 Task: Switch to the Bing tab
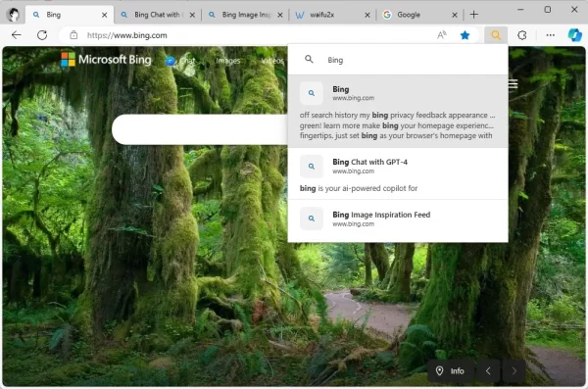pos(70,15)
